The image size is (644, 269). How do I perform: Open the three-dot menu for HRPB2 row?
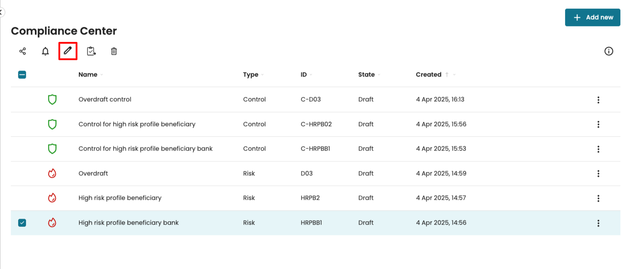[x=598, y=198]
